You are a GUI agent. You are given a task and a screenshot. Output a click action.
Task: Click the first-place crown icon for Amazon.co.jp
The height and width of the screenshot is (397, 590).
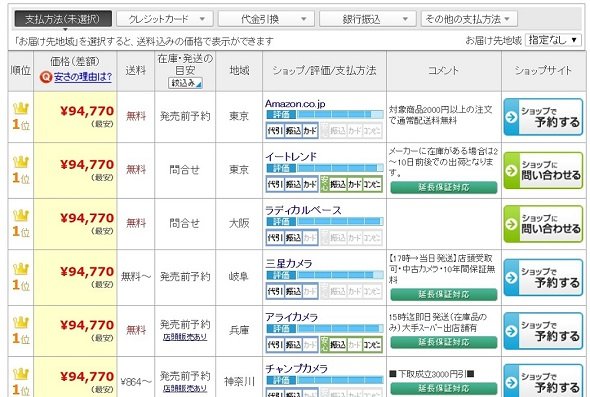click(21, 109)
